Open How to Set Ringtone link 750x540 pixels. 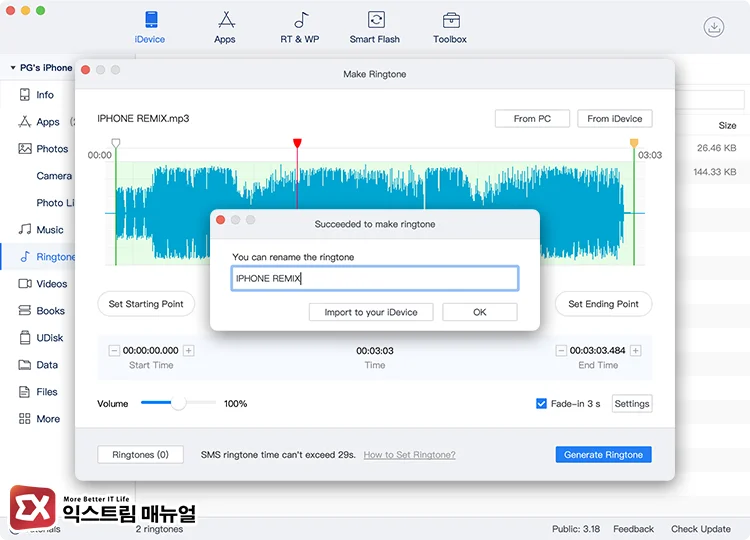[x=409, y=455]
